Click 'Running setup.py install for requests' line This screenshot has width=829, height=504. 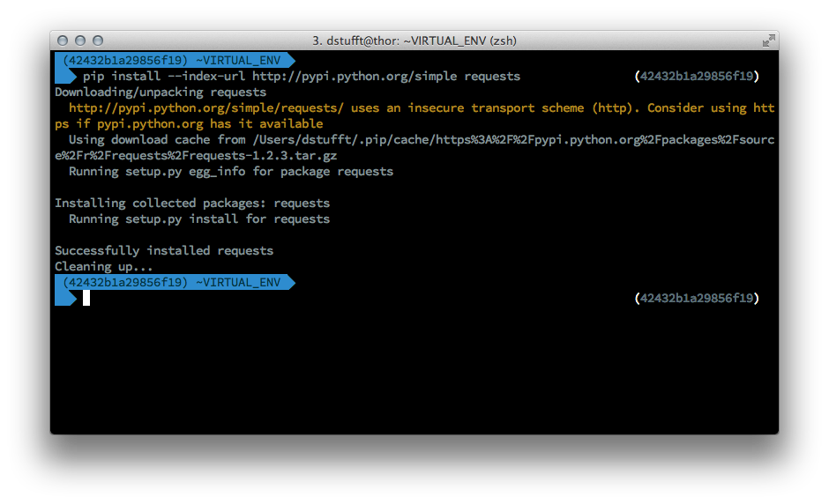click(199, 219)
